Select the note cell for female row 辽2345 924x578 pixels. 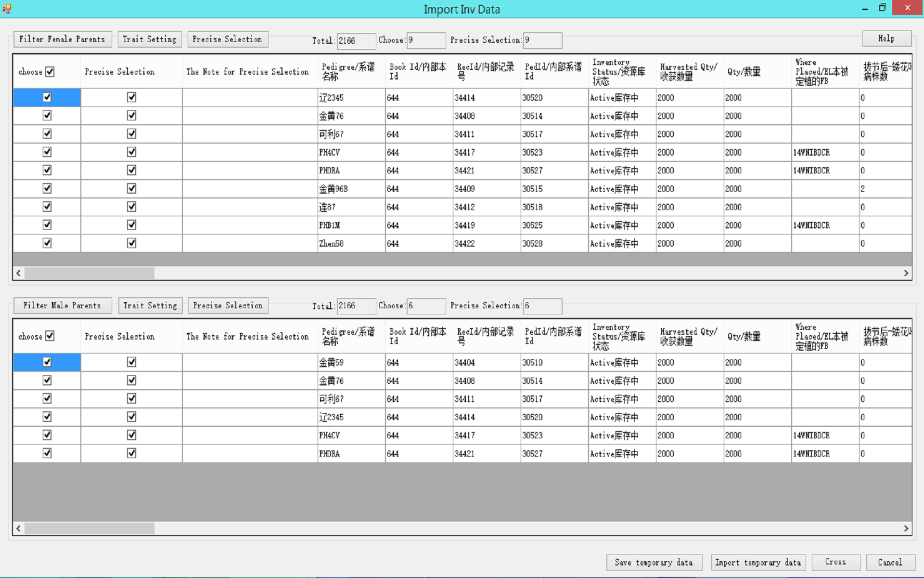tap(250, 97)
